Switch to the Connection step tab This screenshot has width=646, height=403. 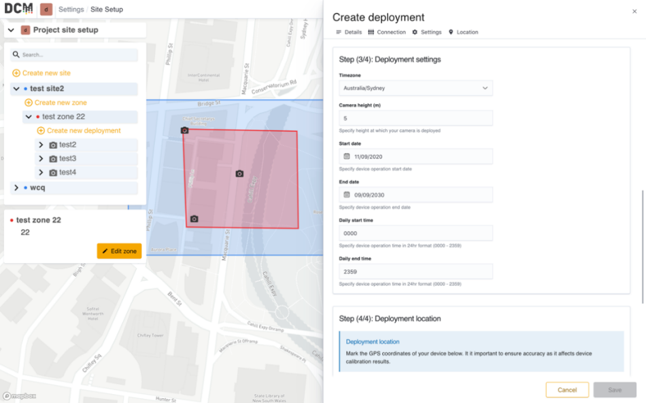coord(387,32)
